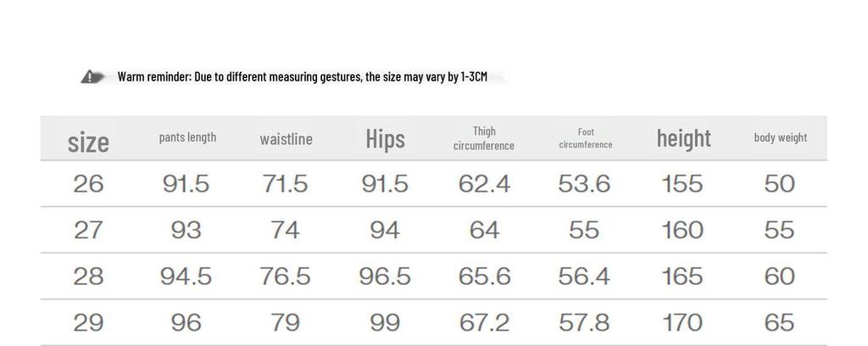Screen dimensions: 868x346
Task: Click the "pants length" column header
Action: (x=187, y=137)
